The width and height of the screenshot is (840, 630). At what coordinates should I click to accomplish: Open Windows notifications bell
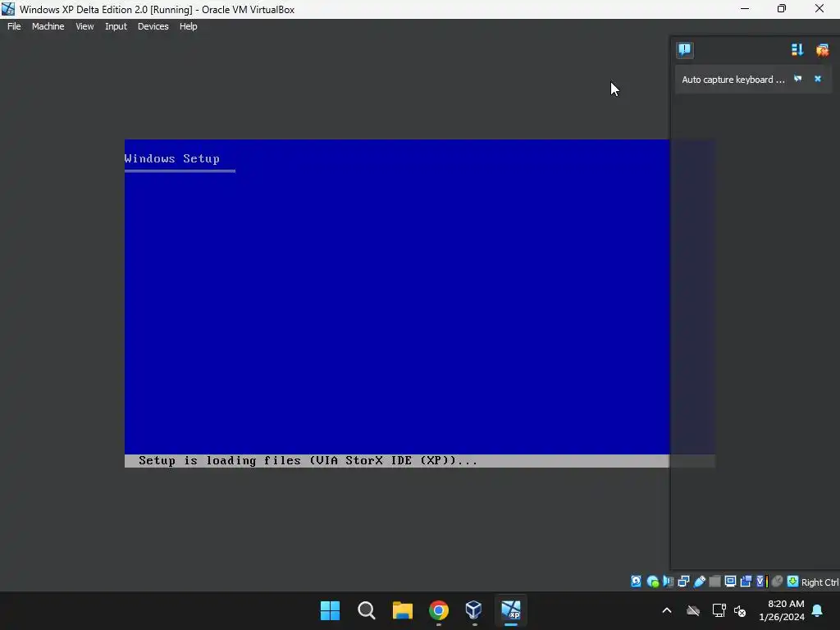[818, 610]
